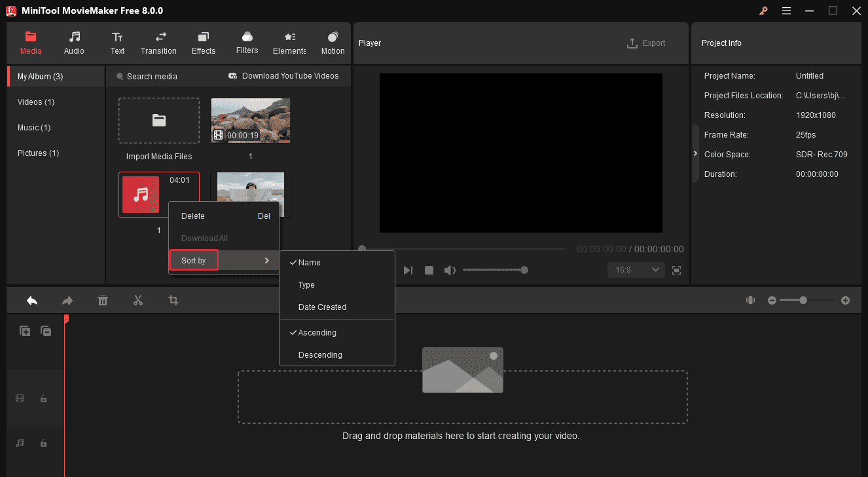
Task: Toggle the video track lock
Action: (x=43, y=398)
